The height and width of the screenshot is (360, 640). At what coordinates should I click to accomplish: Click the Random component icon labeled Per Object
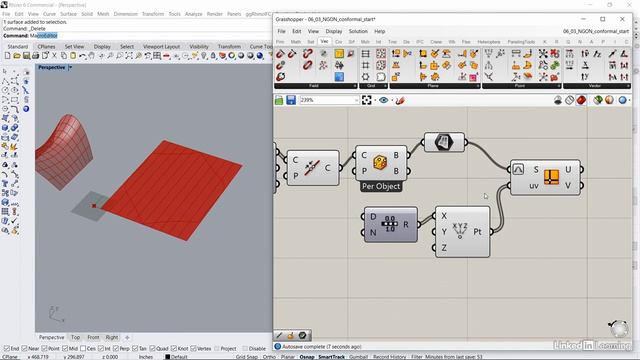(x=380, y=162)
